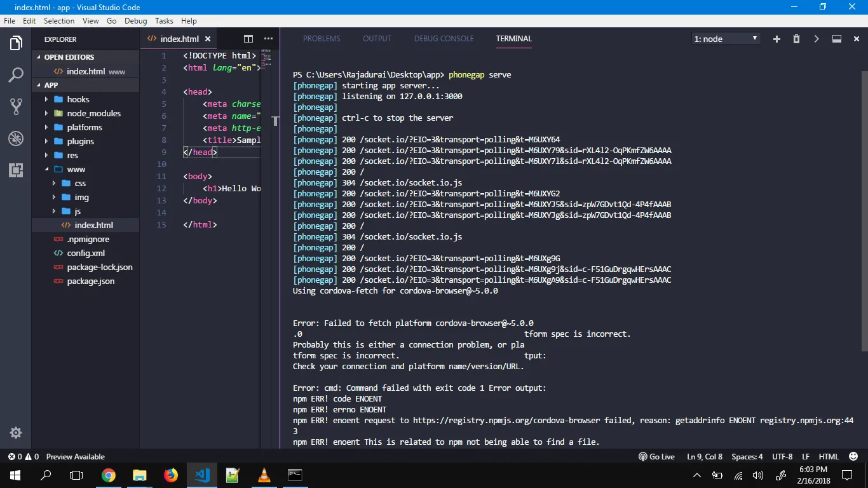868x488 pixels.
Task: Click the errors and warnings count
Action: (24, 457)
